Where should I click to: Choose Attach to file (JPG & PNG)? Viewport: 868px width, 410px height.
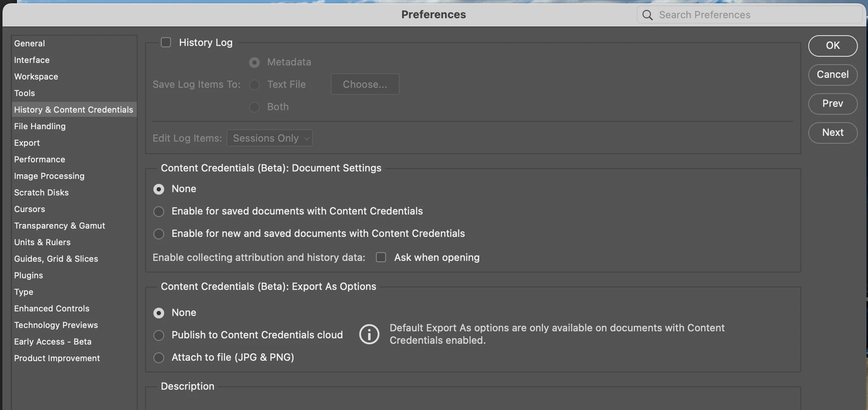159,358
